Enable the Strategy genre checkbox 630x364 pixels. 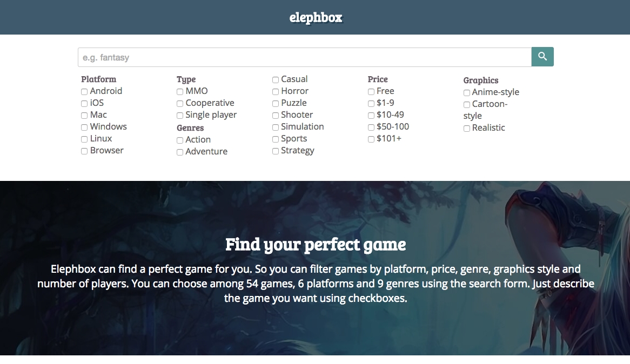pyautogui.click(x=276, y=151)
